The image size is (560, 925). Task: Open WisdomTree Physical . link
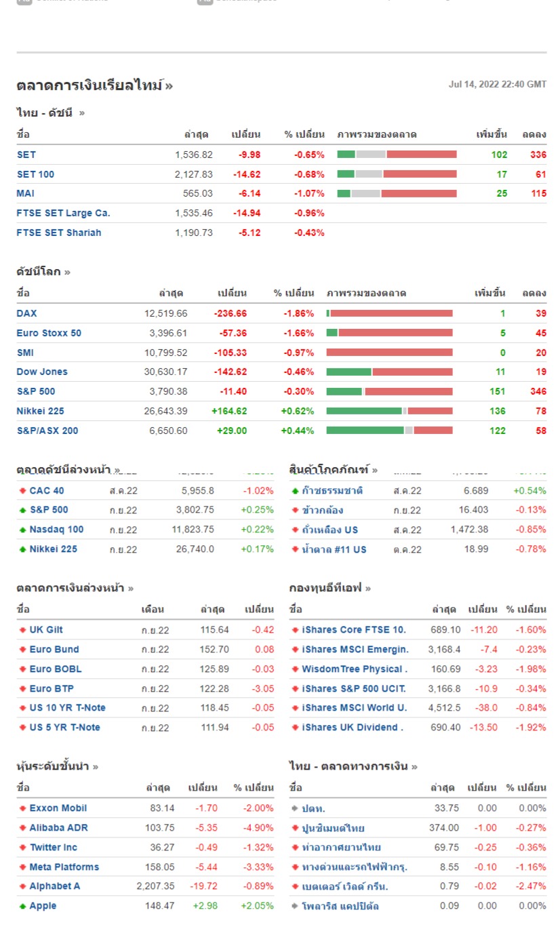355,669
